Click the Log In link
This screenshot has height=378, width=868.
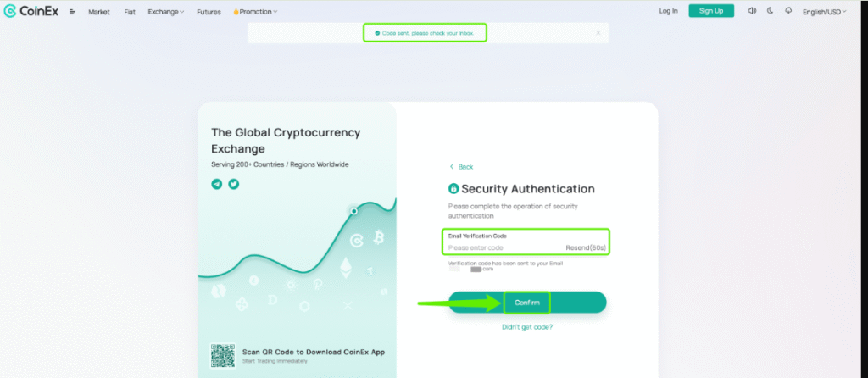668,11
